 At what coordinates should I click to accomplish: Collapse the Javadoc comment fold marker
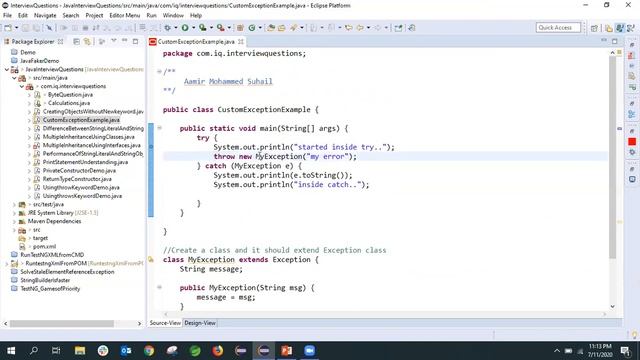160,71
